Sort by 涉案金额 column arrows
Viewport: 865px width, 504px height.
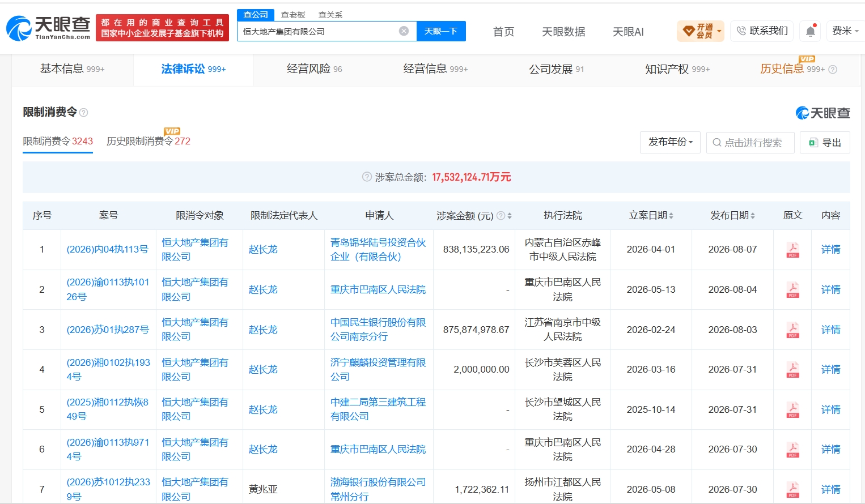pos(510,216)
